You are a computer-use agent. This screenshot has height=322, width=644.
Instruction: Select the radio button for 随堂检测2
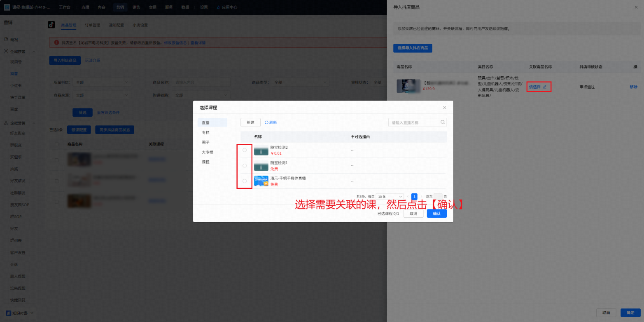(x=245, y=150)
